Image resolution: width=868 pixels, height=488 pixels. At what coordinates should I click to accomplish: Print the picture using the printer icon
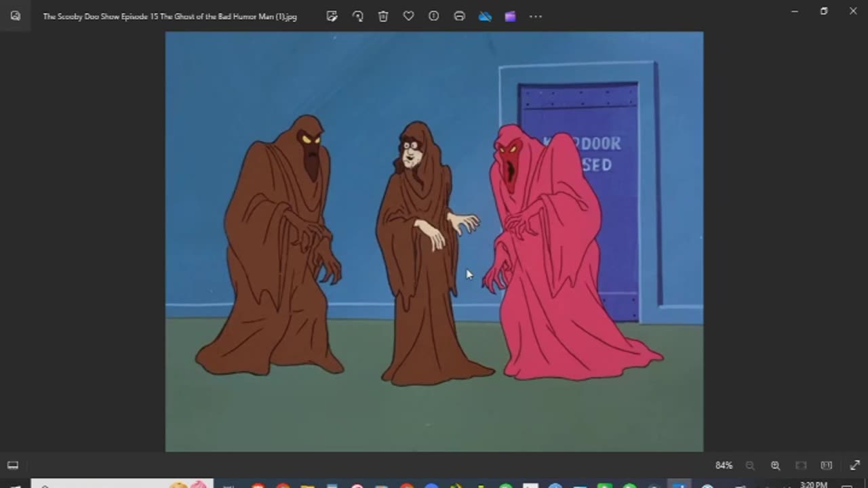coord(459,16)
